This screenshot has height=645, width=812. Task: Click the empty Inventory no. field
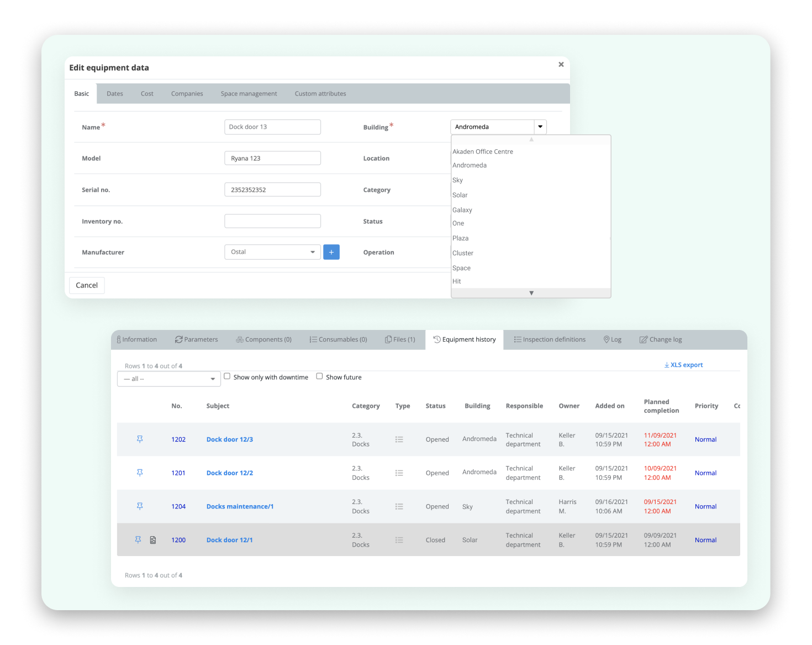(273, 221)
